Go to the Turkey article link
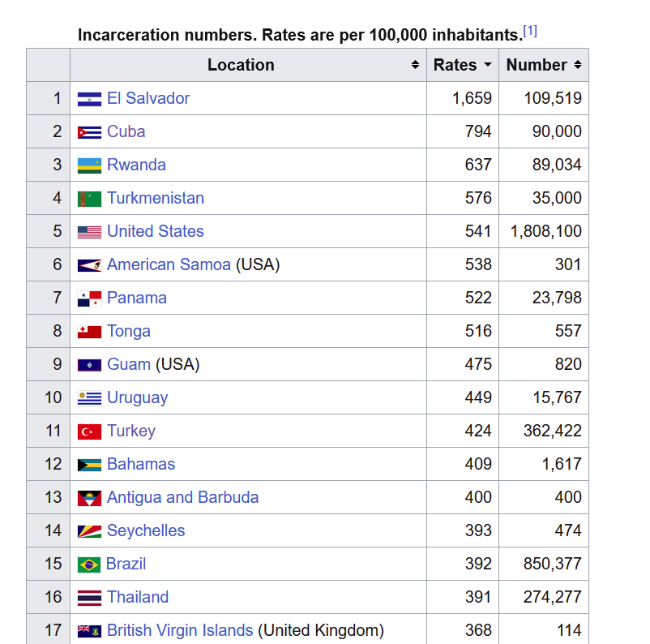The height and width of the screenshot is (644, 650). click(131, 431)
